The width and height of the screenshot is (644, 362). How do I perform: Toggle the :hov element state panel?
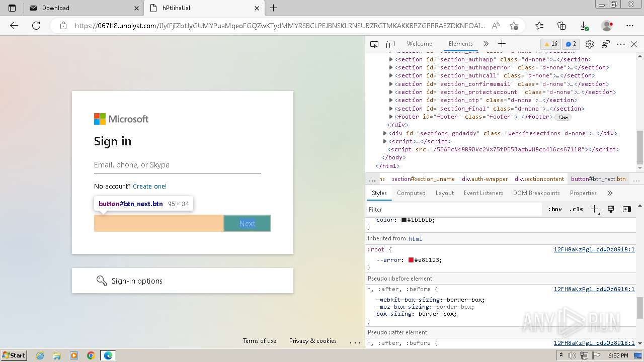(x=555, y=209)
